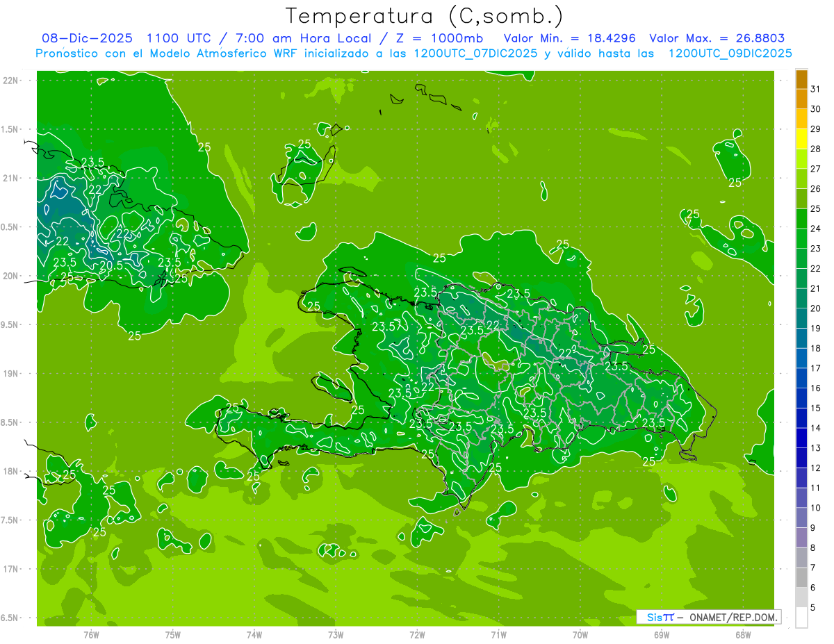Screen dimensions: 834x644
Task: Click the color scale label '13'
Action: pos(815,448)
